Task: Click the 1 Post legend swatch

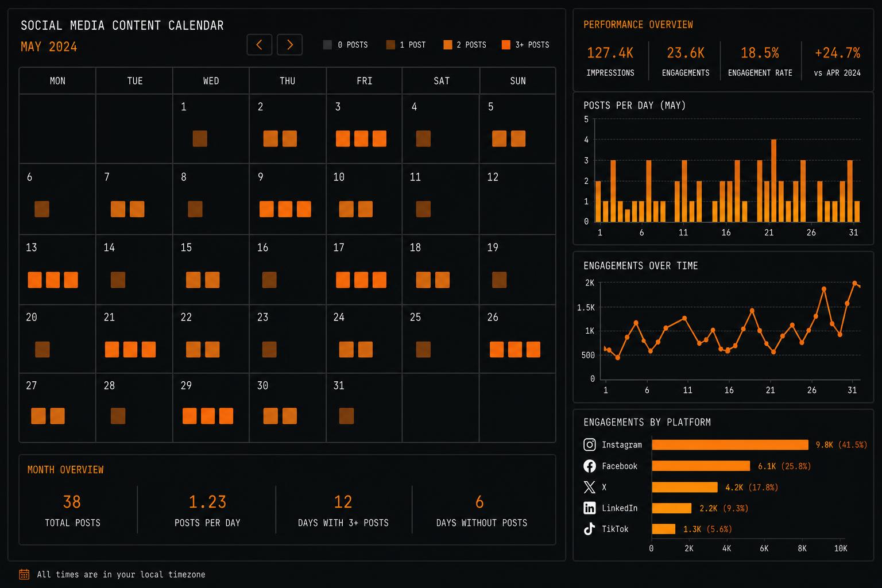Action: (390, 45)
